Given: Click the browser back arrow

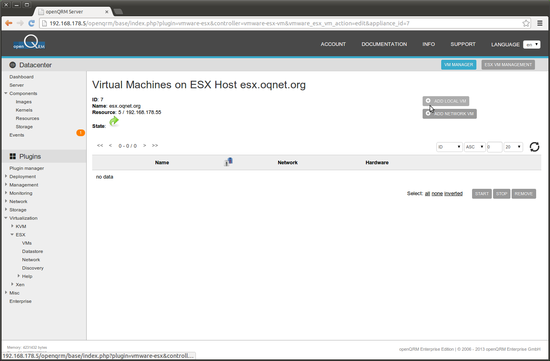Looking at the screenshot, I should point(8,23).
